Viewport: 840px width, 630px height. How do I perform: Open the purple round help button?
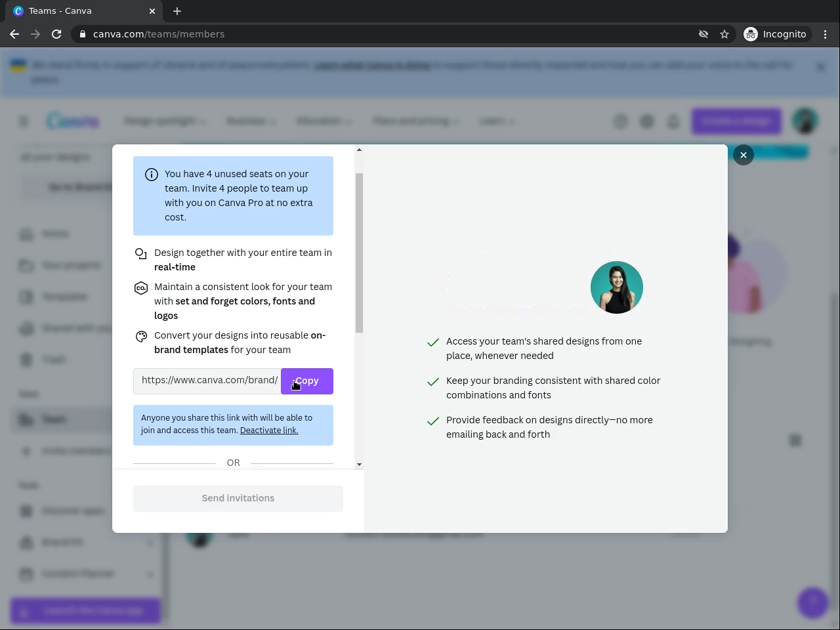[x=813, y=602]
